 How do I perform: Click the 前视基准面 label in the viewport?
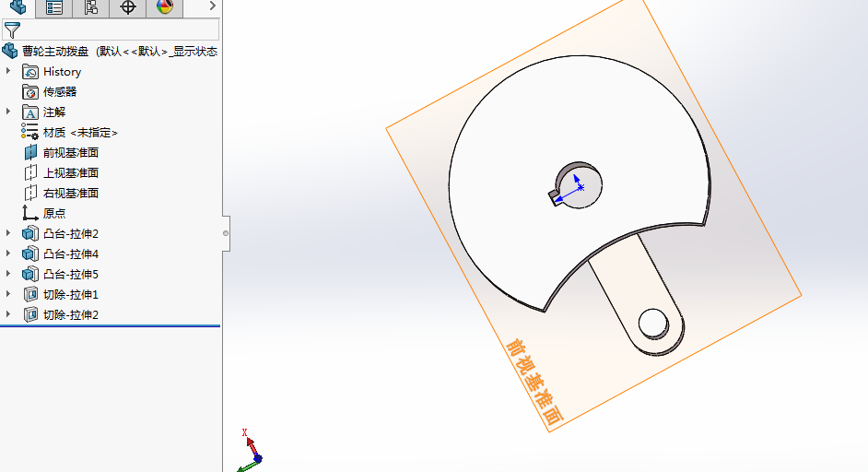click(x=534, y=383)
